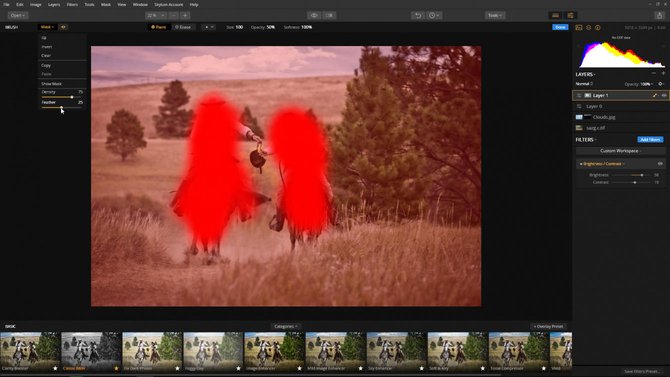Open the Filters menu
Image resolution: width=670 pixels, height=377 pixels.
click(72, 4)
